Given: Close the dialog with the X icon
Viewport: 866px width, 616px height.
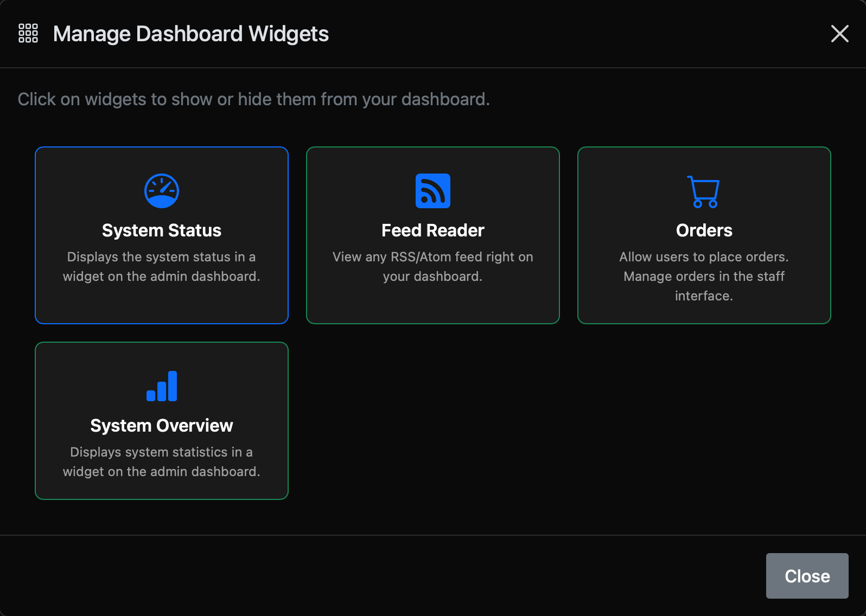Looking at the screenshot, I should point(840,34).
